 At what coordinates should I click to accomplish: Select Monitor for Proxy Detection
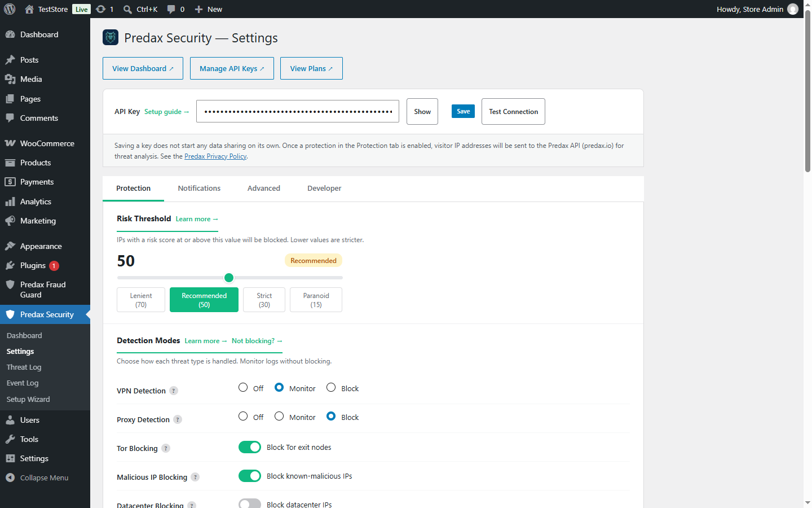(x=279, y=416)
